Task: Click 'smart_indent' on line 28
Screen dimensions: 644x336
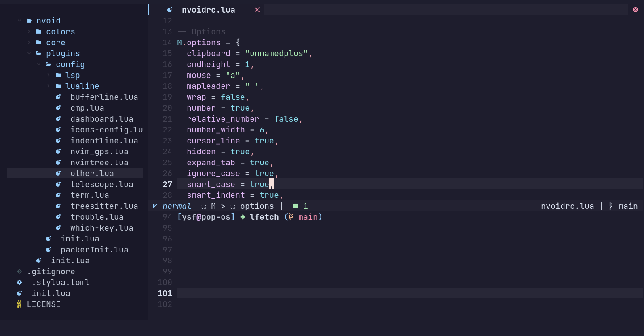Action: 216,195
